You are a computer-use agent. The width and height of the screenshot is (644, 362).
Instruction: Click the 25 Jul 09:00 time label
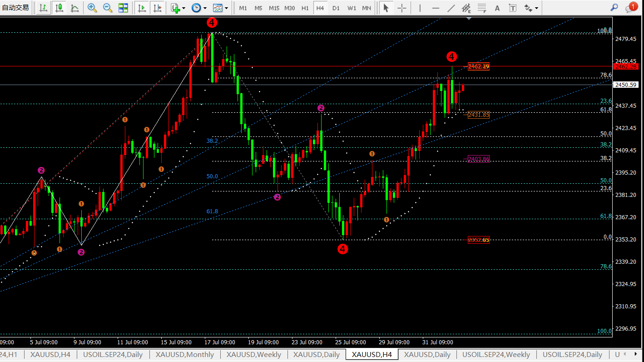(351, 342)
